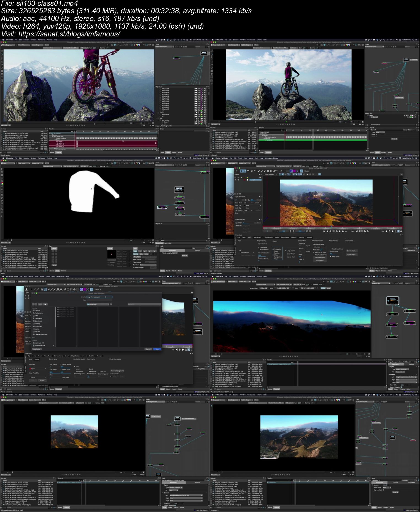Image resolution: width=420 pixels, height=512 pixels.
Task: Open Presets tab in cyclist close-up frame
Action: click(174, 153)
